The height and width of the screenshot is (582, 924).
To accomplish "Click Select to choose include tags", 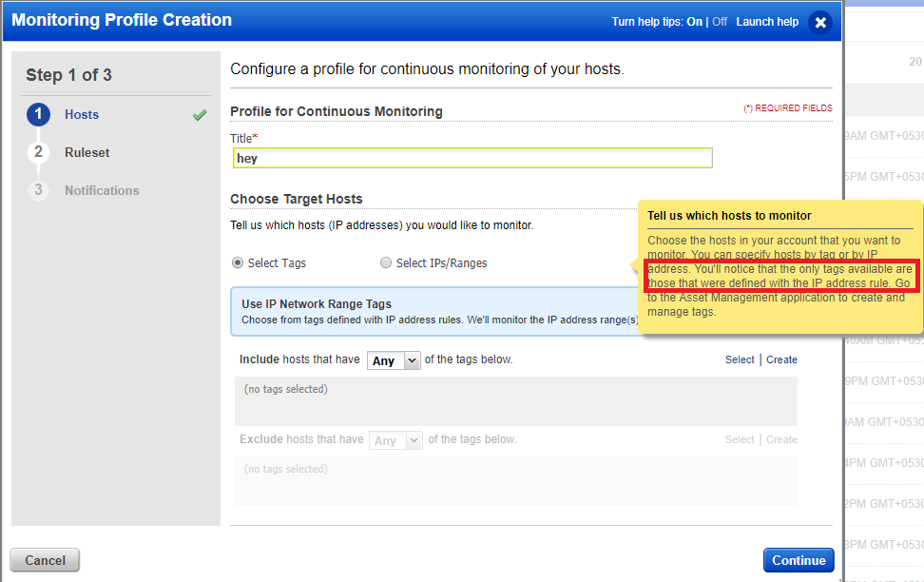I will 739,359.
